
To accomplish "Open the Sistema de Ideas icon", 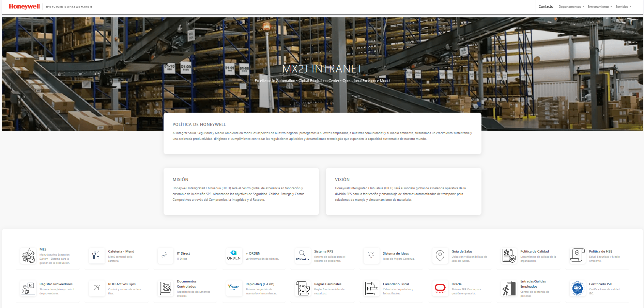I will pyautogui.click(x=371, y=256).
